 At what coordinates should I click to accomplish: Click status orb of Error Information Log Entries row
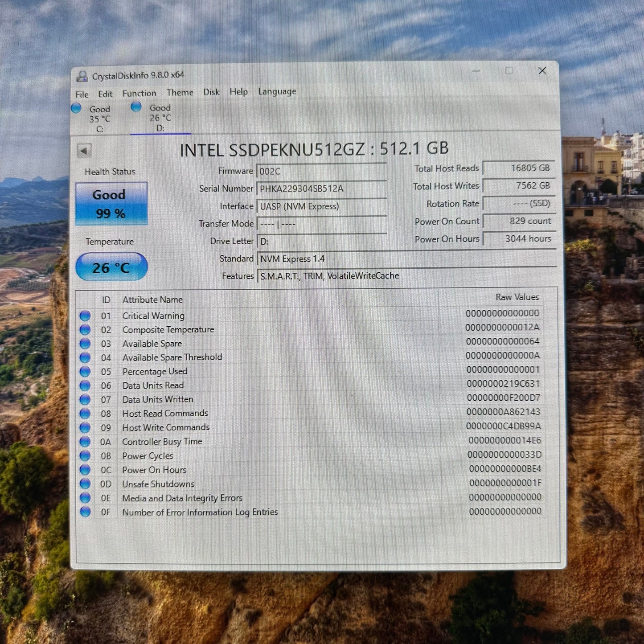[85, 512]
